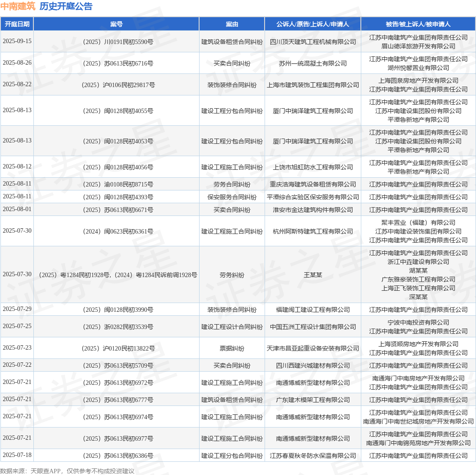
Task: Click plaintiff 杭州阿斯特建筑工程有限公司
Action: (x=312, y=231)
